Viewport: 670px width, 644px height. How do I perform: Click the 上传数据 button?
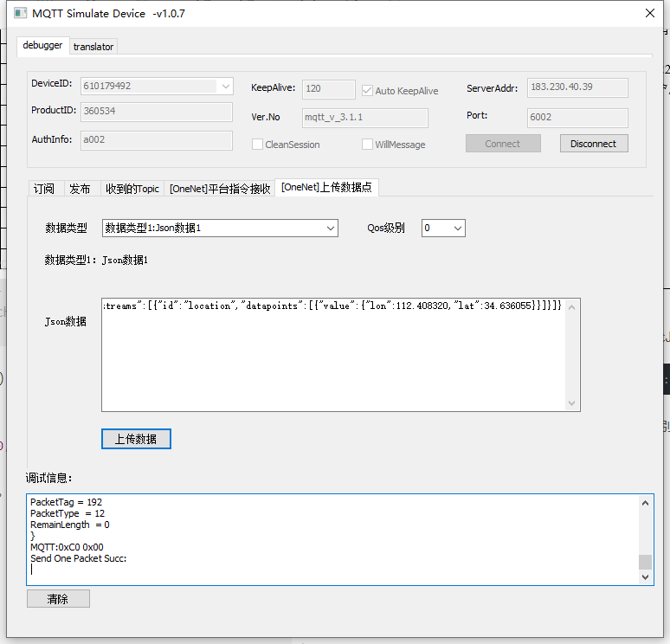click(x=136, y=439)
